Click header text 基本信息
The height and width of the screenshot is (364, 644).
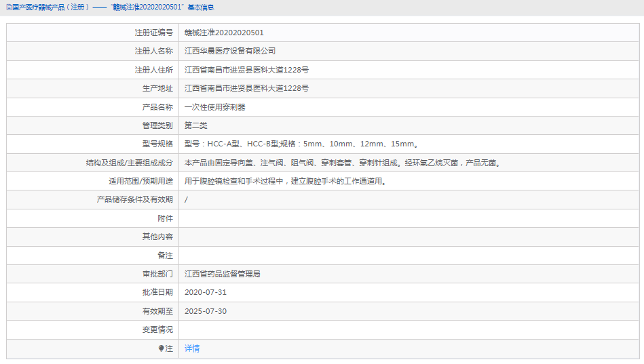[201, 7]
